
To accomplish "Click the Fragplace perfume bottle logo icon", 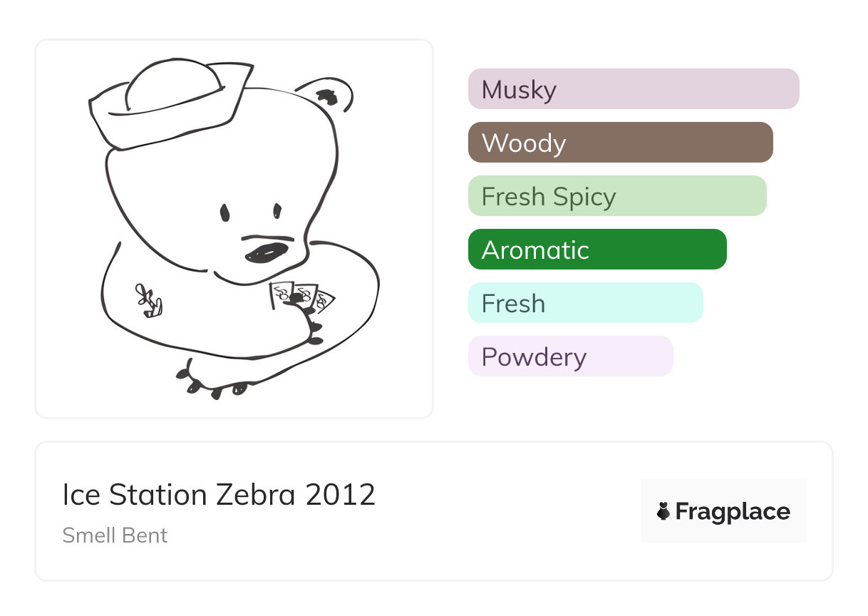I will (x=663, y=511).
